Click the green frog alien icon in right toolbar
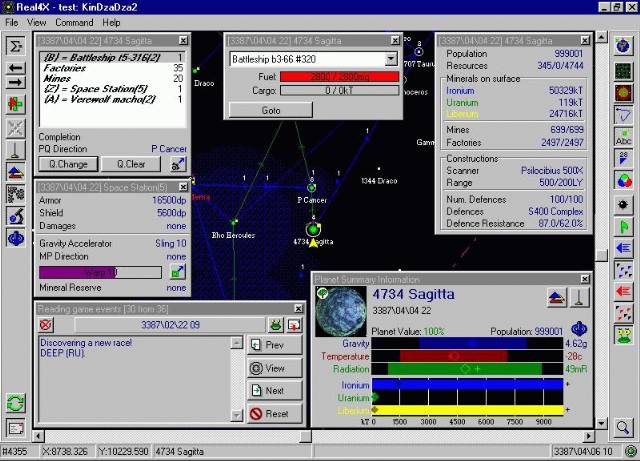Image resolution: width=640 pixels, height=461 pixels. click(623, 336)
